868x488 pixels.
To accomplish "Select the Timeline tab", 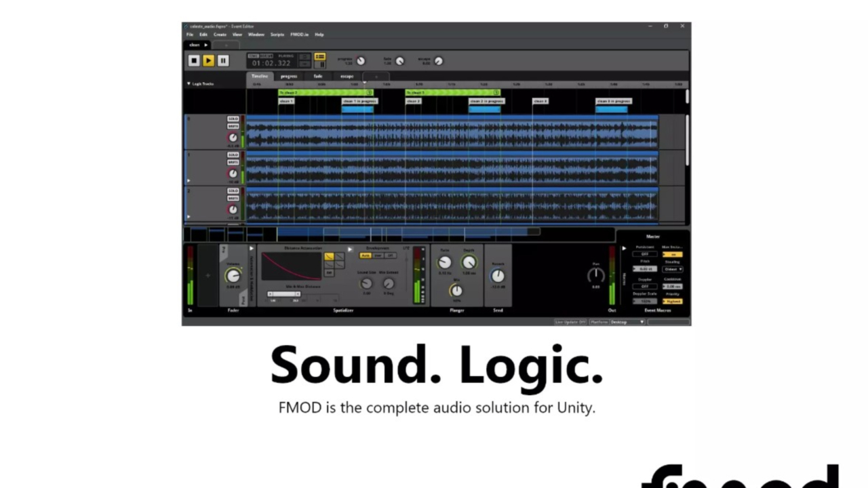I will pyautogui.click(x=260, y=77).
